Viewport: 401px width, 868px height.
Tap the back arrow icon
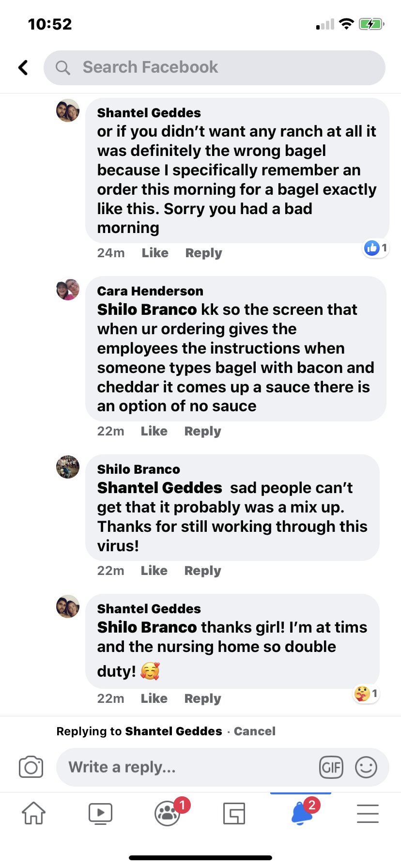[23, 67]
